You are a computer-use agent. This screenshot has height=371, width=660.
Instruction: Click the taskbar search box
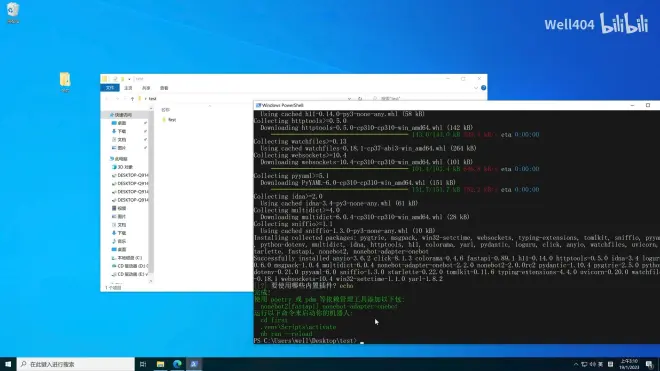click(x=76, y=364)
